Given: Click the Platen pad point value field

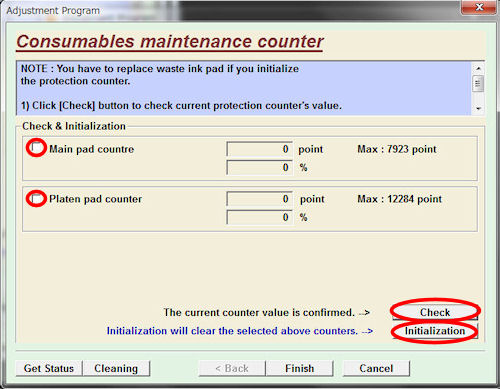Looking at the screenshot, I should (x=259, y=199).
